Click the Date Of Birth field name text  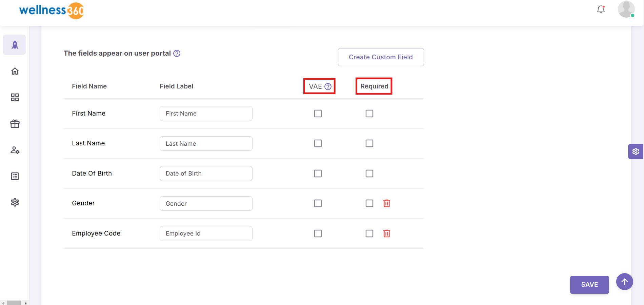pos(92,174)
